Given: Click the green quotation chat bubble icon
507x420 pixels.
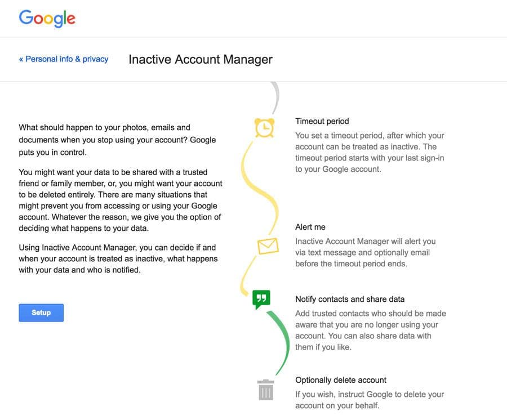Looking at the screenshot, I should [x=261, y=300].
